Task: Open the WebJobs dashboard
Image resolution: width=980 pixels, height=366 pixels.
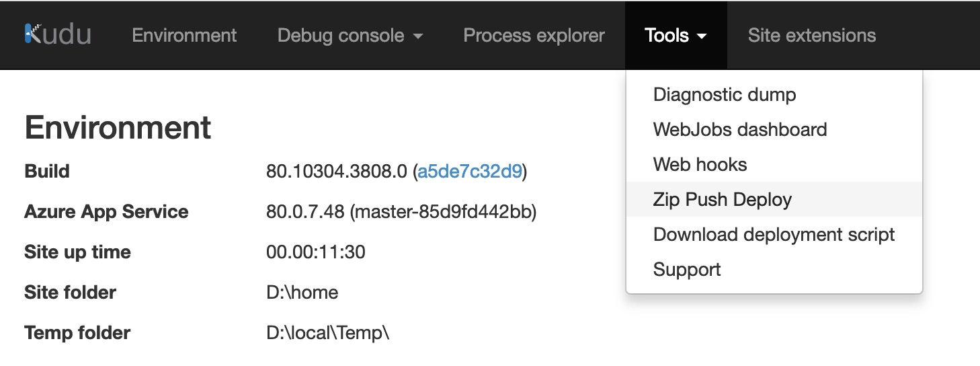Action: tap(740, 130)
